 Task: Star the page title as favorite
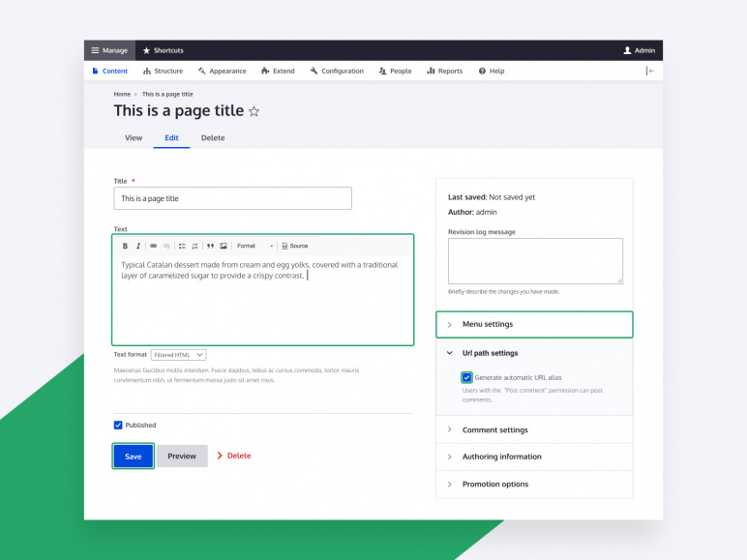(x=254, y=112)
